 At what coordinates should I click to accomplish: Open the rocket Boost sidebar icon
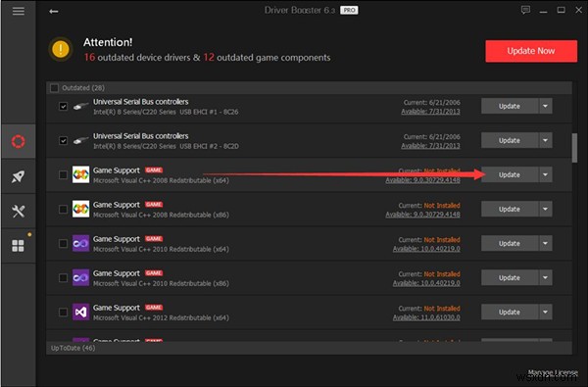click(18, 176)
